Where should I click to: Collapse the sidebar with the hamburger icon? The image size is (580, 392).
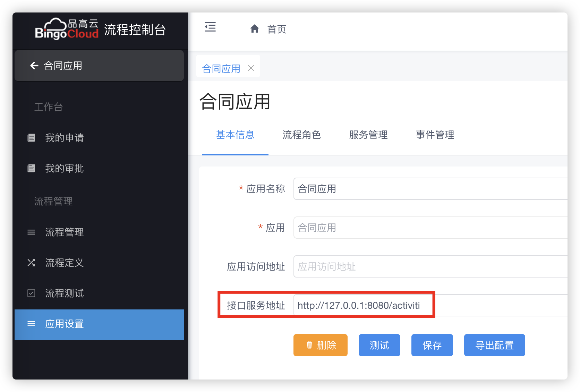pos(210,27)
